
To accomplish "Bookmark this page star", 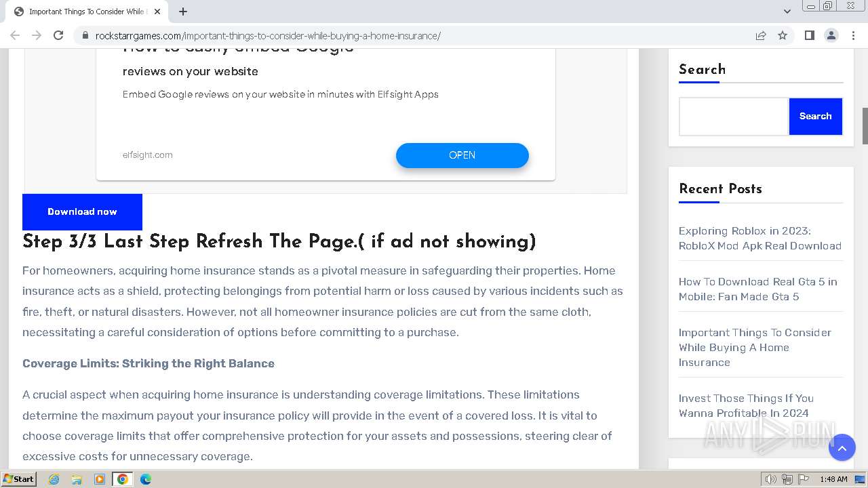I will (783, 35).
